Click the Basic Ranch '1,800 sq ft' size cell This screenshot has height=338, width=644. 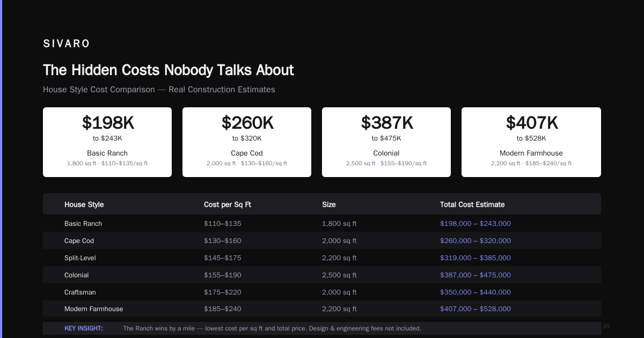pyautogui.click(x=339, y=224)
